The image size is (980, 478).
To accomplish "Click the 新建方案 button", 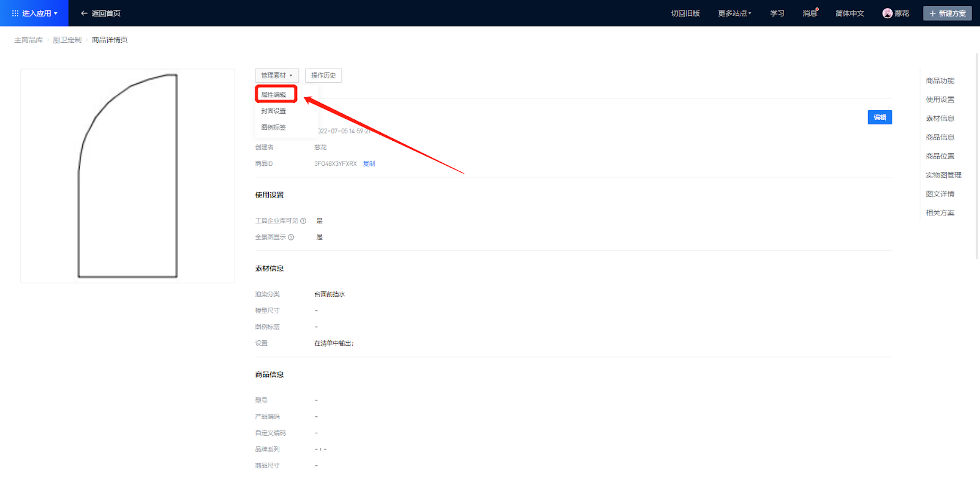I will 948,13.
